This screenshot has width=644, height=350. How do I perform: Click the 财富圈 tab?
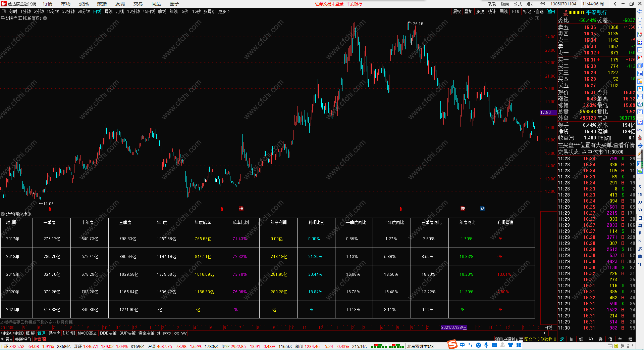(40, 339)
